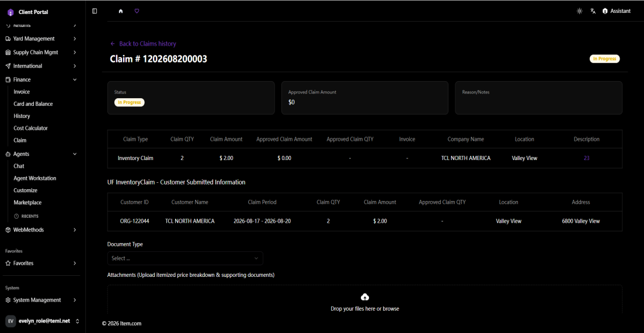This screenshot has height=333, width=644.
Task: Expand the WebMethods menu chevron
Action: pos(75,230)
